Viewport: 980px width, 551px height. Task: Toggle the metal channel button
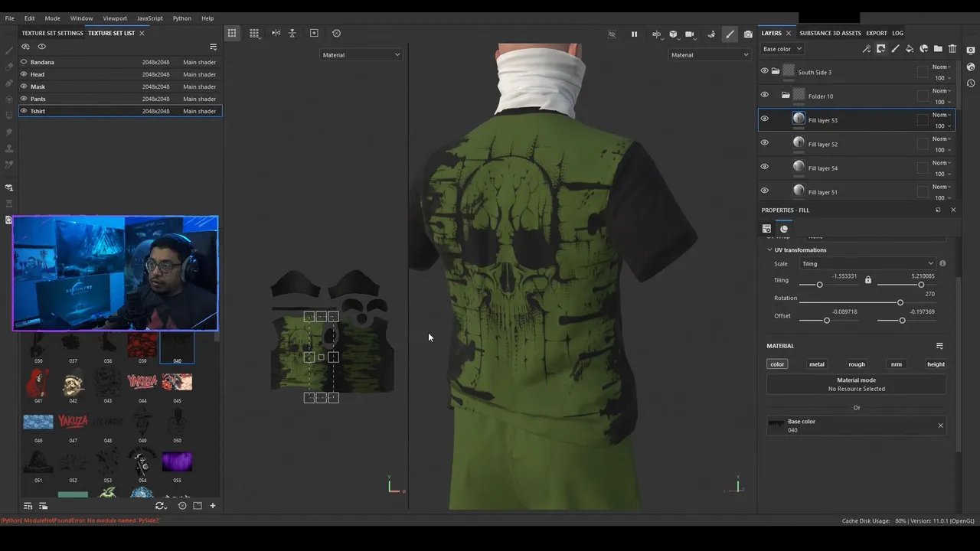tap(817, 364)
